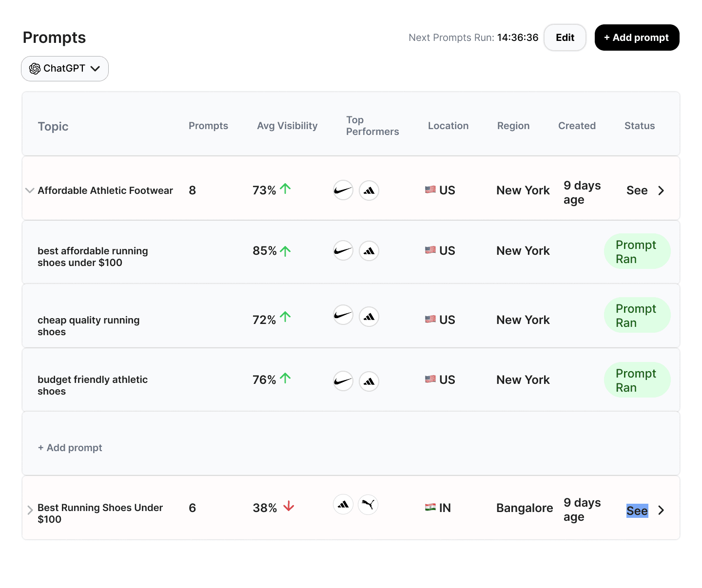Image resolution: width=702 pixels, height=588 pixels.
Task: Open right chevron of Affordable Athletic Footwear row
Action: click(661, 190)
